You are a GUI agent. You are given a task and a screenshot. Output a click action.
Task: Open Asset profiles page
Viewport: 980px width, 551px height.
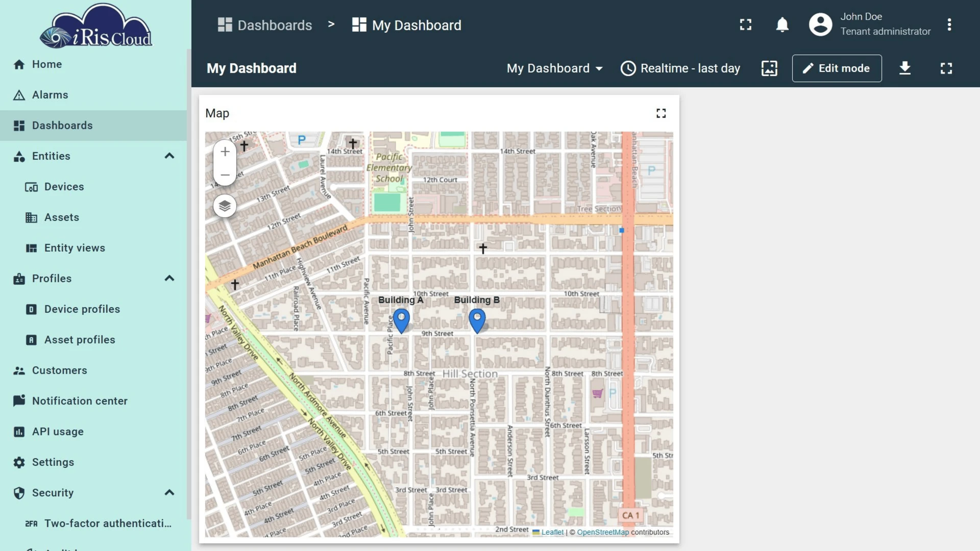(x=93, y=340)
